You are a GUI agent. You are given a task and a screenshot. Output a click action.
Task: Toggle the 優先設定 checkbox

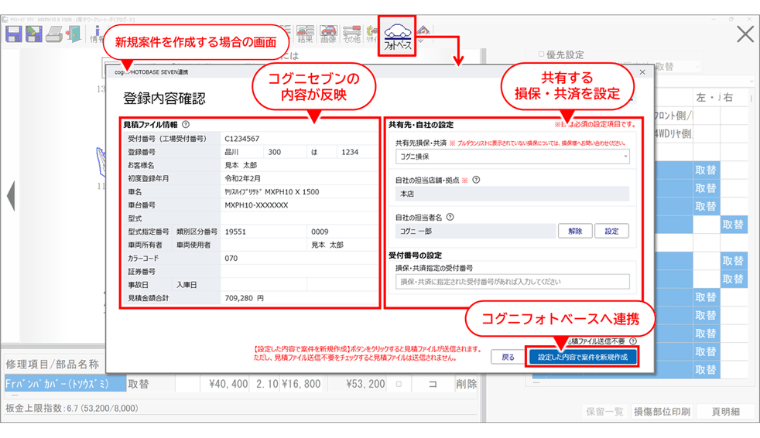541,54
